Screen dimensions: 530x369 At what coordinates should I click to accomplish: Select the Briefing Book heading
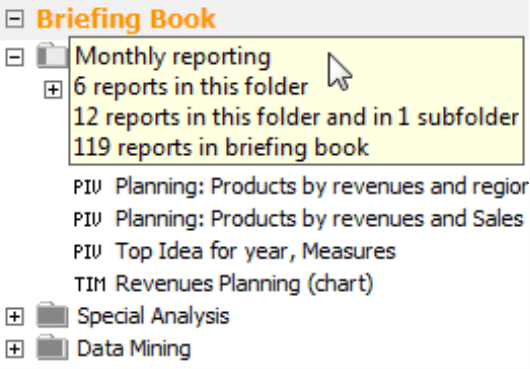[126, 19]
